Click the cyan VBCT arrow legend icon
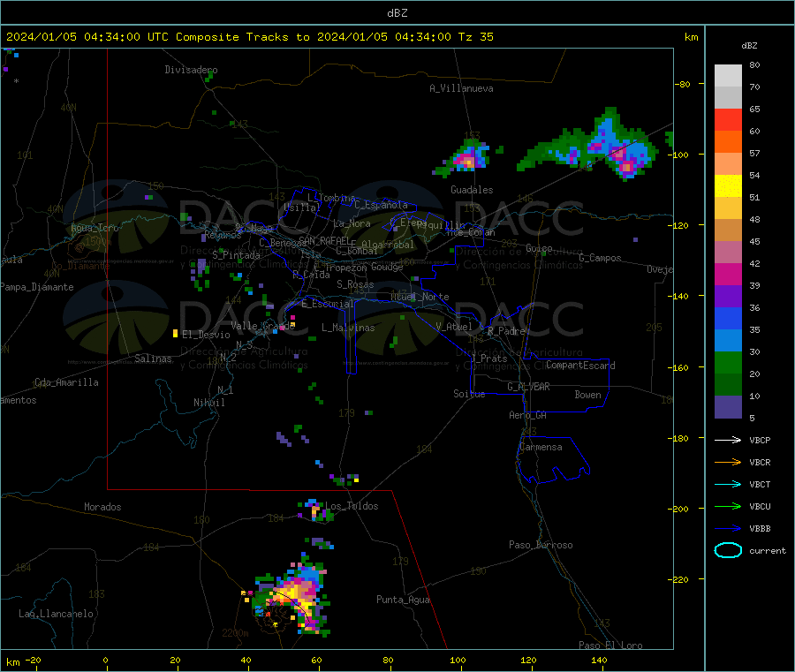The image size is (795, 672). pyautogui.click(x=728, y=484)
